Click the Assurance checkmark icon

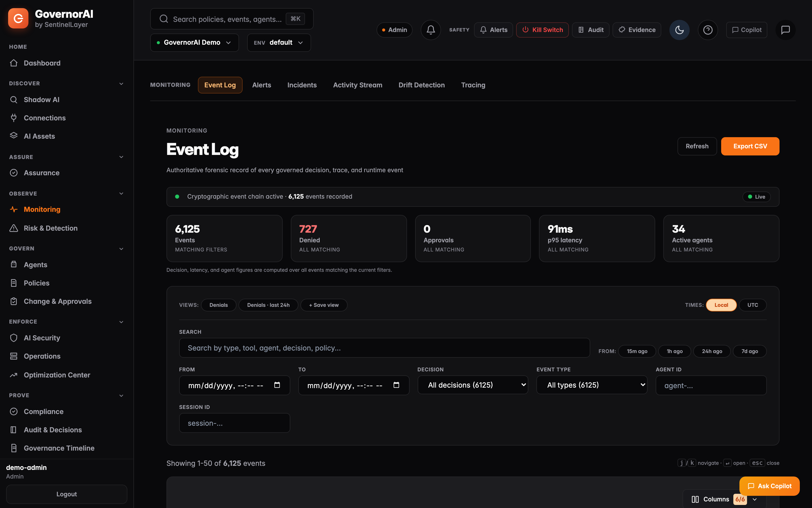(14, 173)
